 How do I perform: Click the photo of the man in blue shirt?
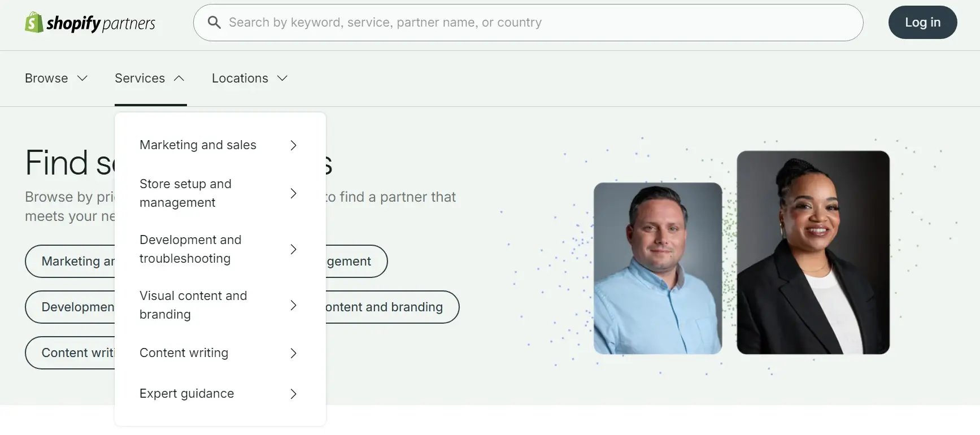tap(657, 268)
